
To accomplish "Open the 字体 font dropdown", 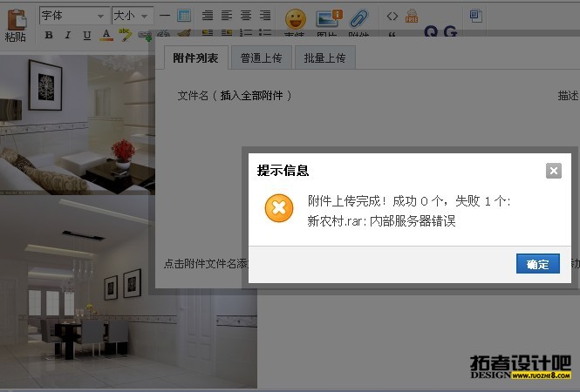I will 73,16.
